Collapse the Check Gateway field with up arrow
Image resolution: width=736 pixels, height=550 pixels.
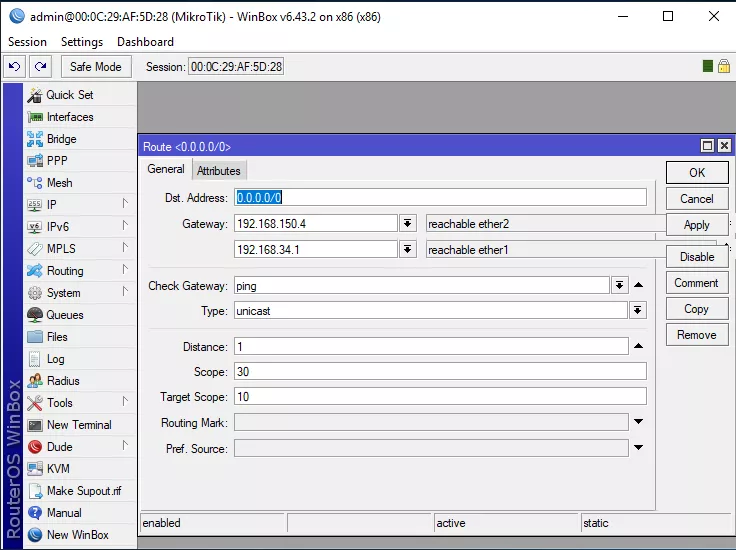[638, 285]
